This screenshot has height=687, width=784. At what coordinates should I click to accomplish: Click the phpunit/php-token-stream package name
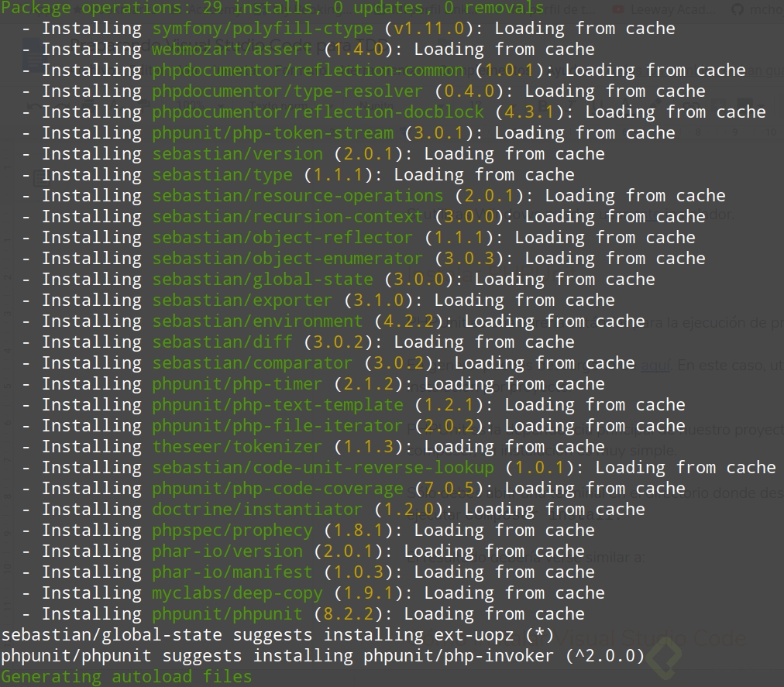point(273,133)
